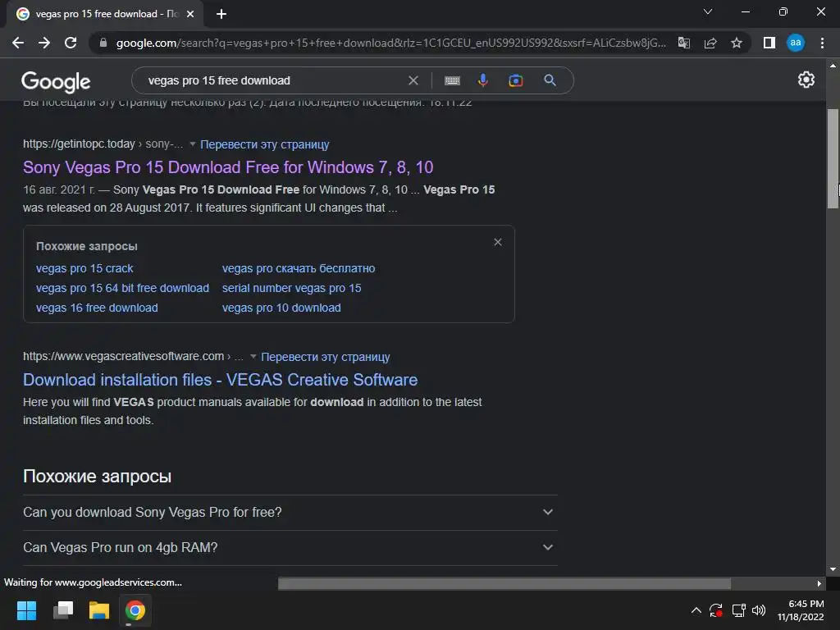Open Windows Start menu

[x=27, y=610]
